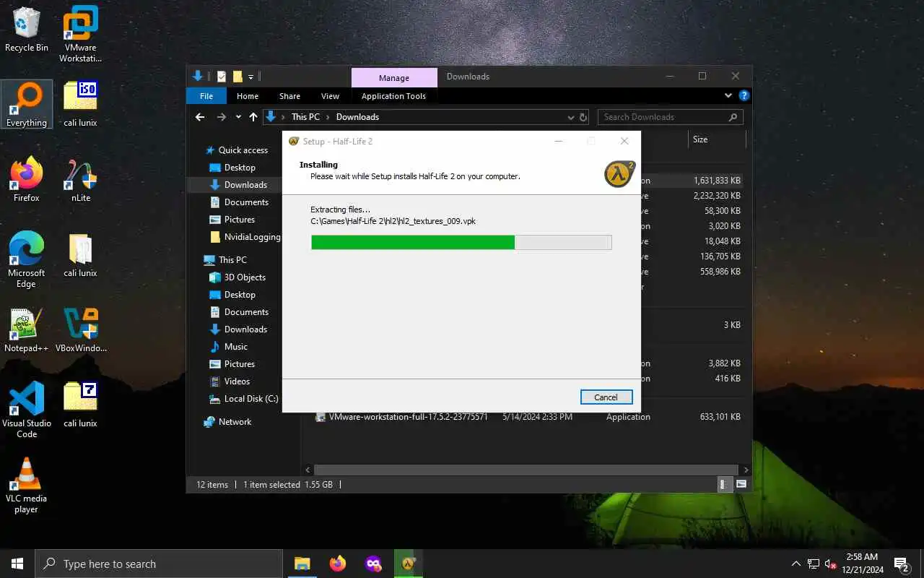Open Customize Quick Access Toolbar dropdown

250,77
